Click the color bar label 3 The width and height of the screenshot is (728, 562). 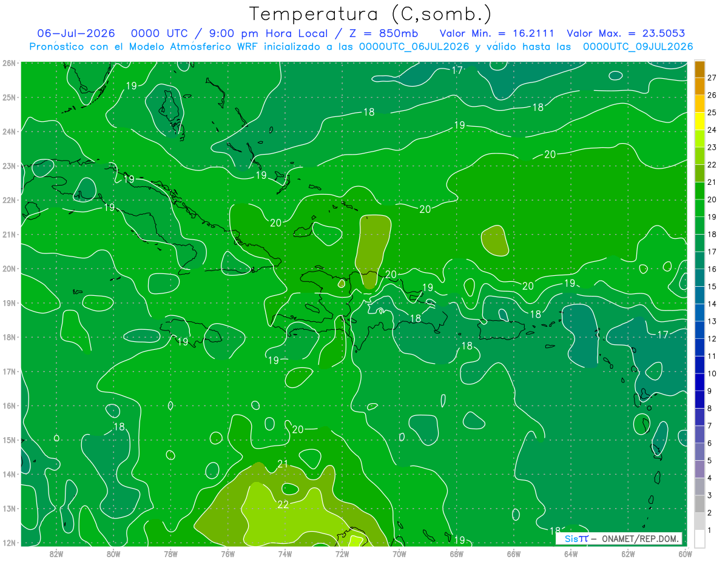pos(710,495)
